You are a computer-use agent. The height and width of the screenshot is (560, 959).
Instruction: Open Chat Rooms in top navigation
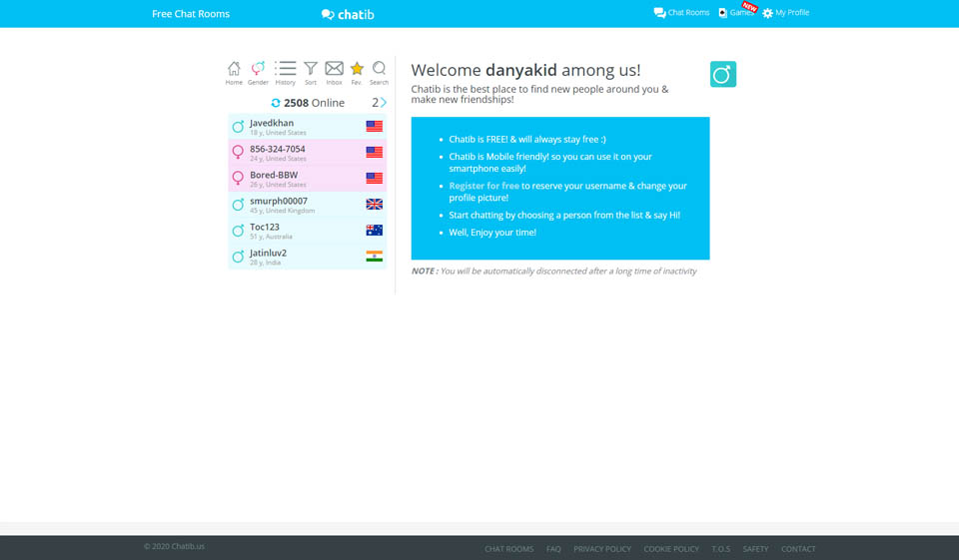tap(681, 13)
